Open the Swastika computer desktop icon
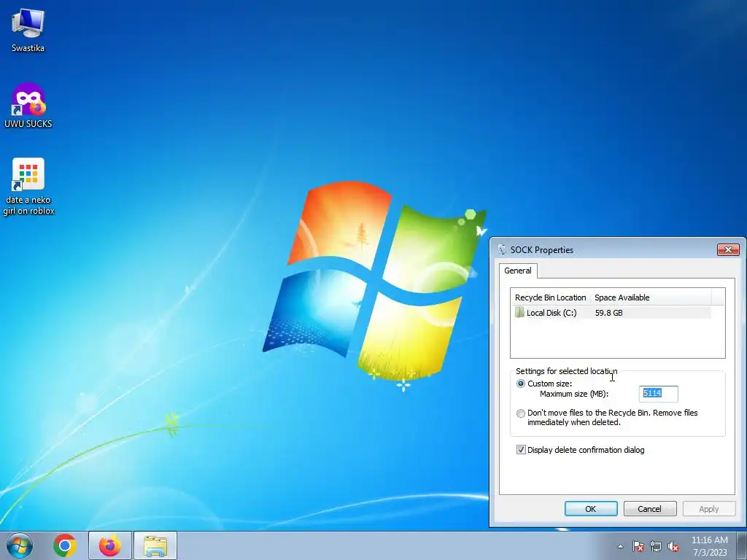Screen dimensions: 747x560 28,31
